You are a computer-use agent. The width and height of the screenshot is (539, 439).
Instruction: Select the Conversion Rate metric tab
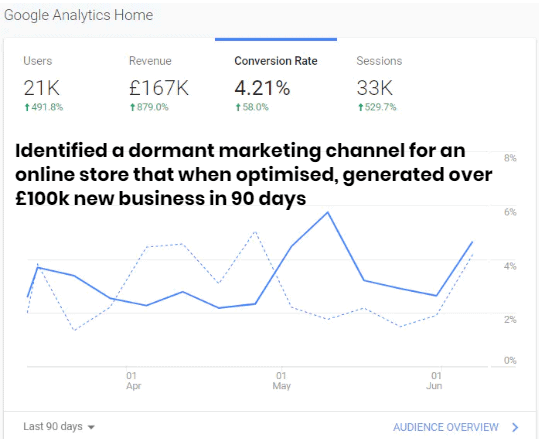(x=276, y=84)
